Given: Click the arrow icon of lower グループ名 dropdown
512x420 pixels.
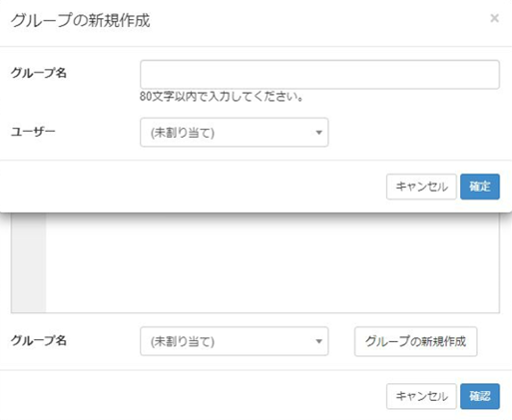Looking at the screenshot, I should coord(318,341).
